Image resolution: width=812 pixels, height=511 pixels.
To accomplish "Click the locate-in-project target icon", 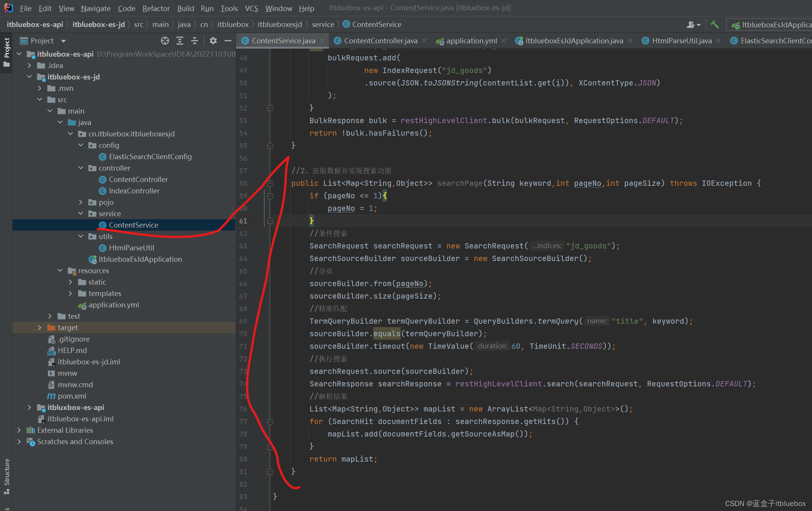I will tap(165, 41).
